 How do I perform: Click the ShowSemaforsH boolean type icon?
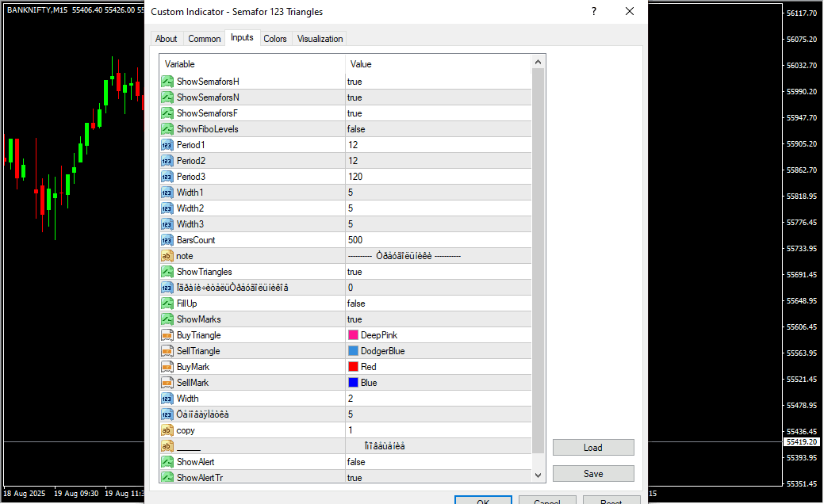pyautogui.click(x=167, y=82)
